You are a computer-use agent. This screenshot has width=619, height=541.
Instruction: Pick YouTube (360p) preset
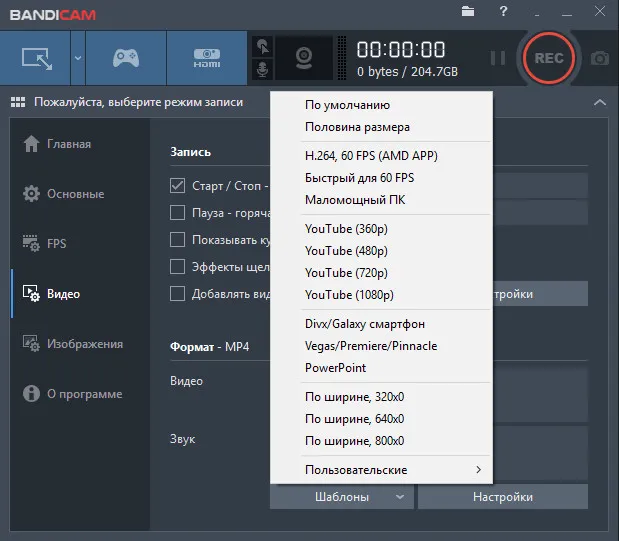click(x=381, y=229)
